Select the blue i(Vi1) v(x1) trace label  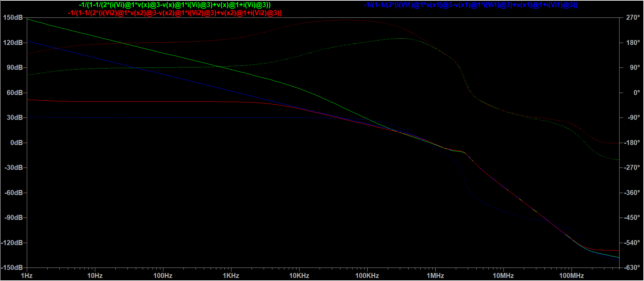(471, 5)
